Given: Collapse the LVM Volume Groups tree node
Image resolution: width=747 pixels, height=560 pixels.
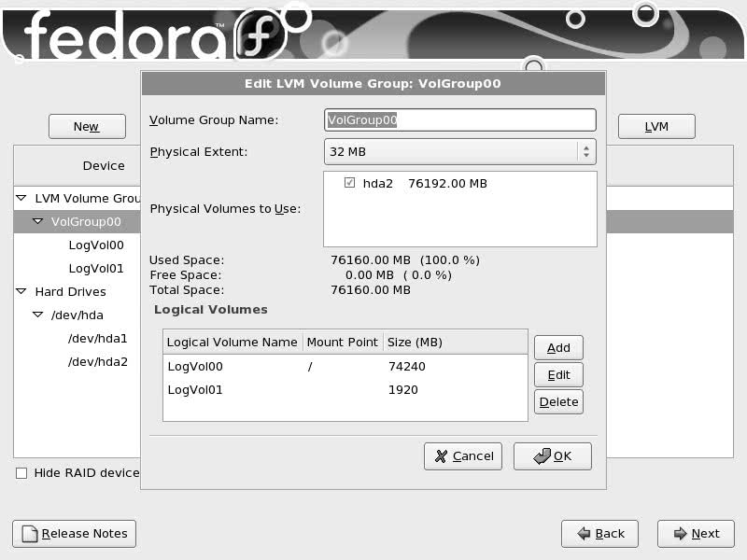Looking at the screenshot, I should click(x=21, y=198).
